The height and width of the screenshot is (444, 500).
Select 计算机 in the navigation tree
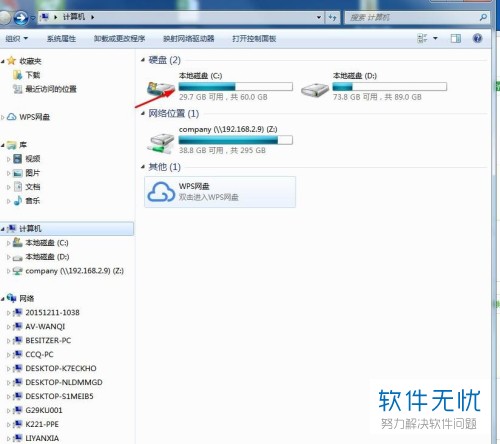(67, 229)
